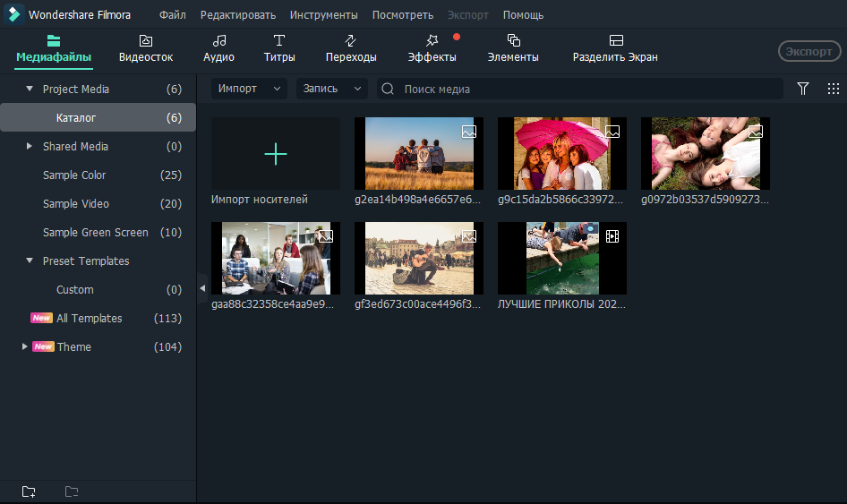Screen dimensions: 847x504
Task: Click the file name gf3ed673c00ace4496f3...
Action: (417, 304)
